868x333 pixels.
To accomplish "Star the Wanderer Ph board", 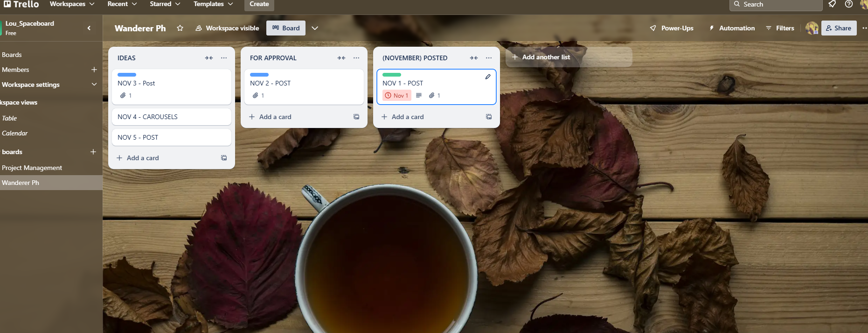I will point(180,28).
